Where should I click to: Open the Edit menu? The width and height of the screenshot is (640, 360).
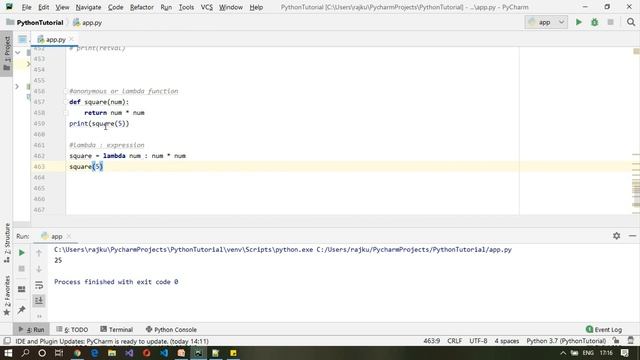coord(43,7)
